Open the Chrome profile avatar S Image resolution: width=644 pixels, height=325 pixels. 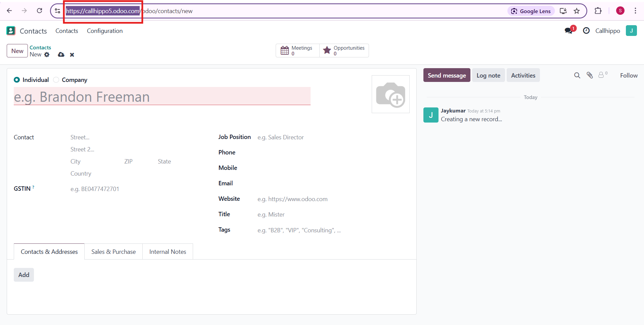coord(620,11)
